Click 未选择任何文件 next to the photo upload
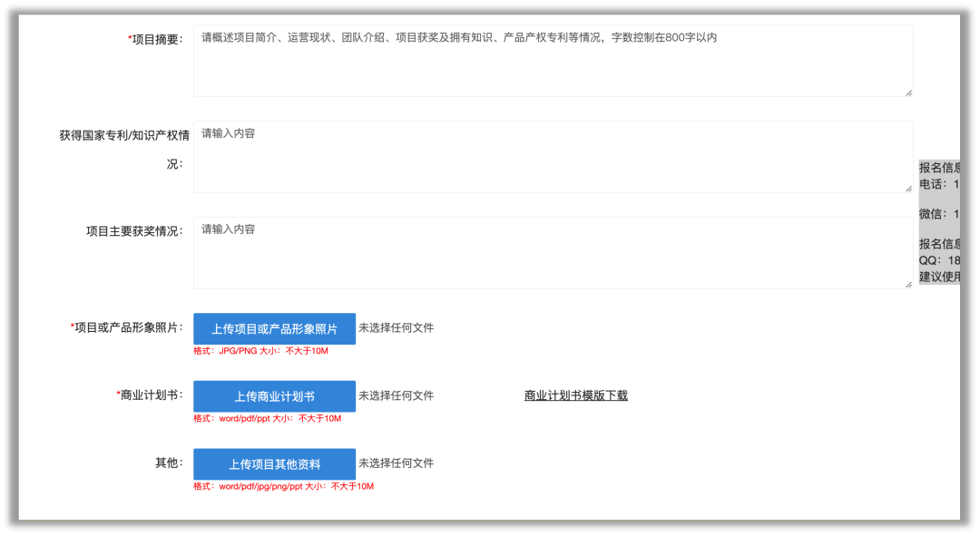980x536 pixels. pyautogui.click(x=397, y=328)
